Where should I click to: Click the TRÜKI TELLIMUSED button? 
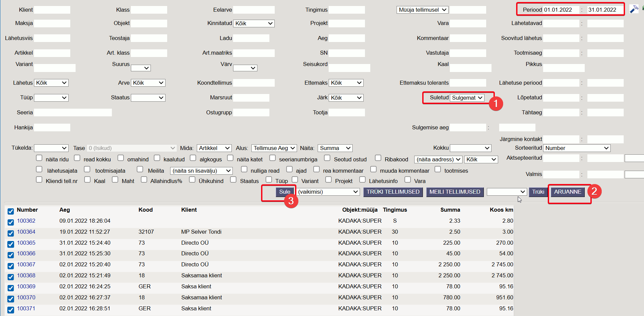click(393, 192)
